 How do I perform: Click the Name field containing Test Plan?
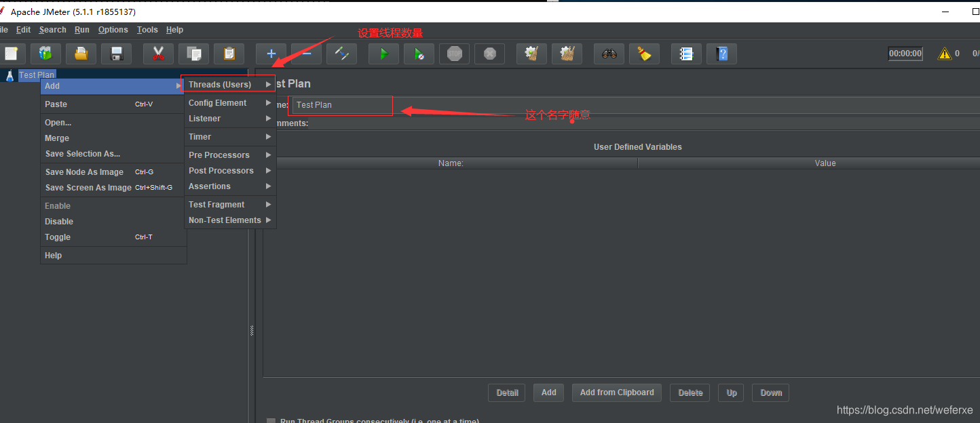635,105
